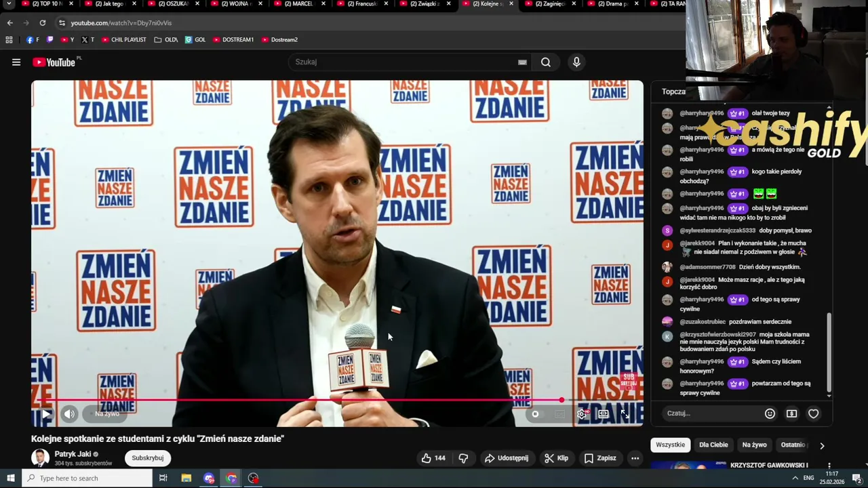
Task: Select Wszystkie filter chip
Action: click(670, 445)
